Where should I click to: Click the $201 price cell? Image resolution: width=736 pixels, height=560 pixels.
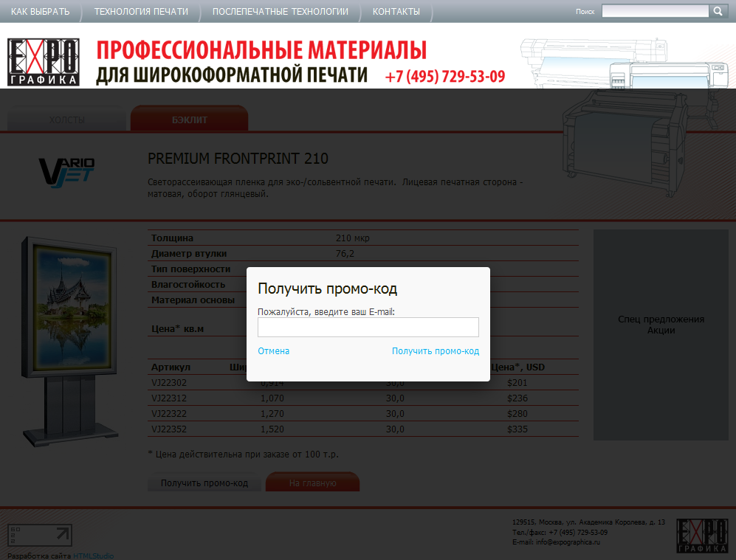[x=517, y=383]
